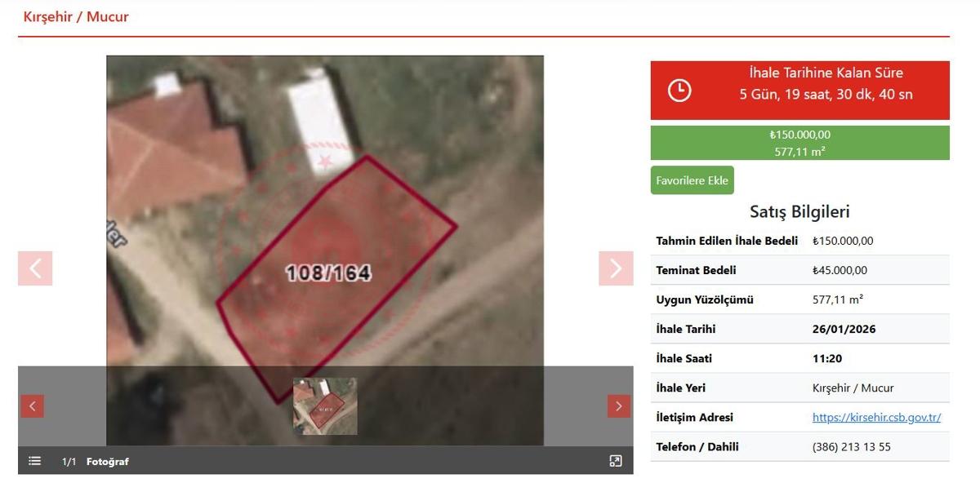Go to the previous photo with the large left arrow
Viewport: 980px width, 483px height.
(x=35, y=268)
